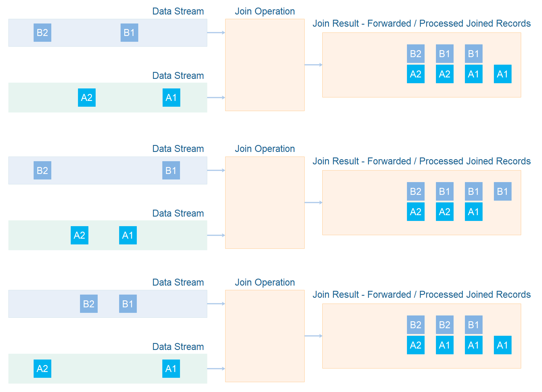Image resolution: width=542 pixels, height=392 pixels.
Task: Click the B1 block in the top diagram's upper data stream
Action: (129, 32)
